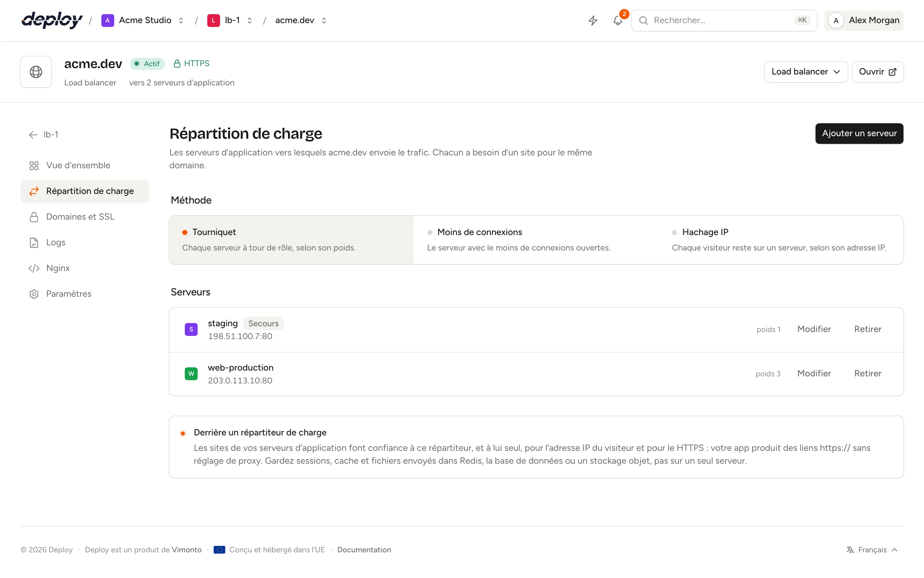The height and width of the screenshot is (578, 924).
Task: Open the lightning bolt activity icon
Action: [x=593, y=20]
